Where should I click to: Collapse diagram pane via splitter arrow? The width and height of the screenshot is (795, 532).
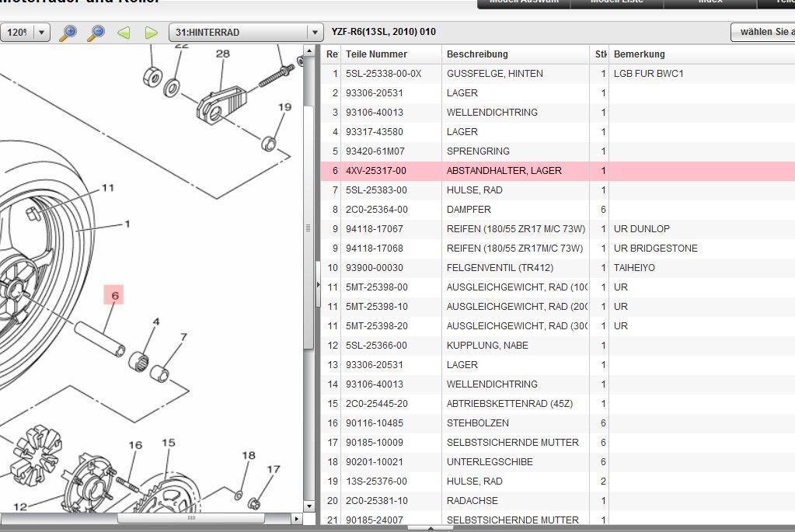click(318, 285)
